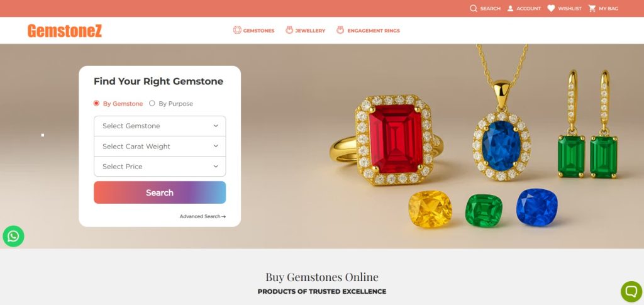Select the By Purpose radio button

[x=152, y=103]
